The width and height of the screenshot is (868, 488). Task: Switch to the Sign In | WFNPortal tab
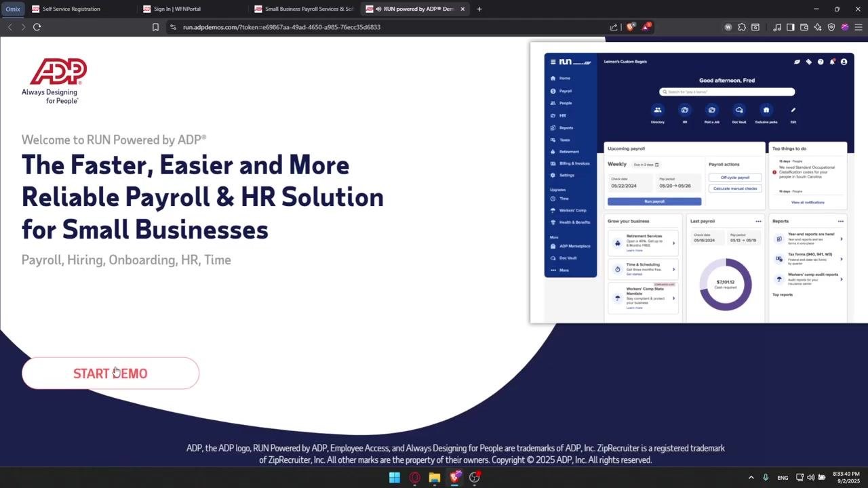point(193,9)
